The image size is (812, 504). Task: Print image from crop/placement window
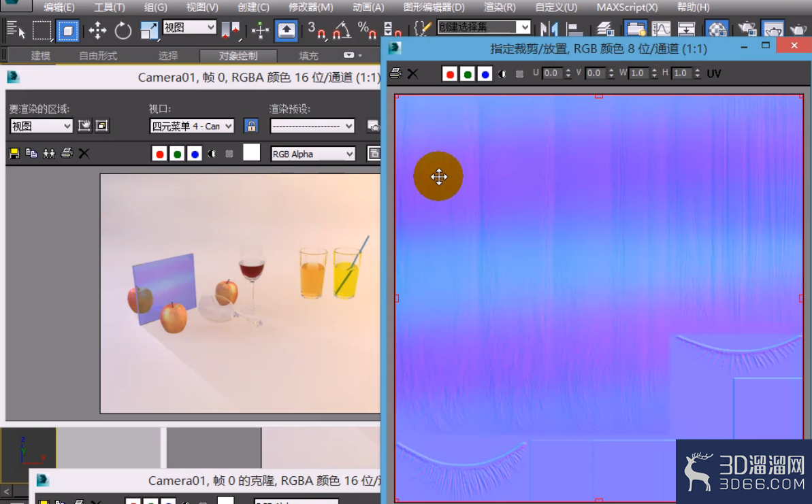[x=395, y=73]
